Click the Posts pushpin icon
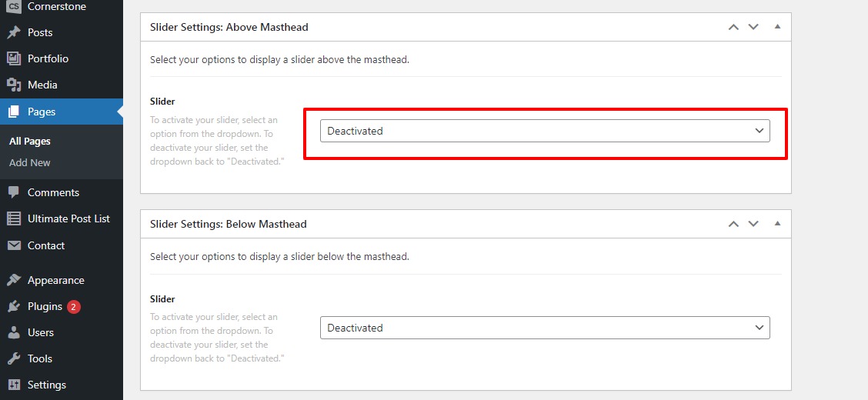Screen dimensions: 868x400 14,32
